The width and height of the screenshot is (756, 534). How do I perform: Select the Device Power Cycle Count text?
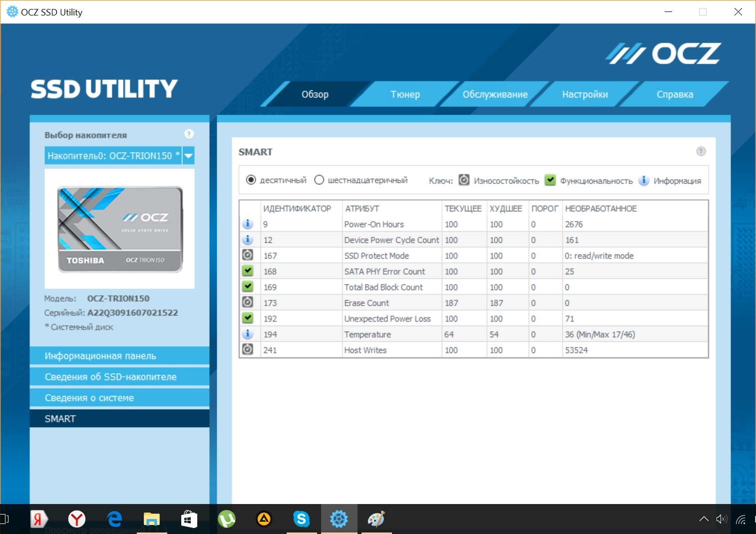coord(392,240)
